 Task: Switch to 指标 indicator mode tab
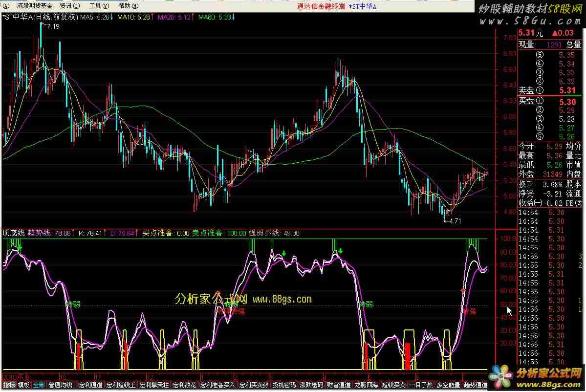[9, 385]
